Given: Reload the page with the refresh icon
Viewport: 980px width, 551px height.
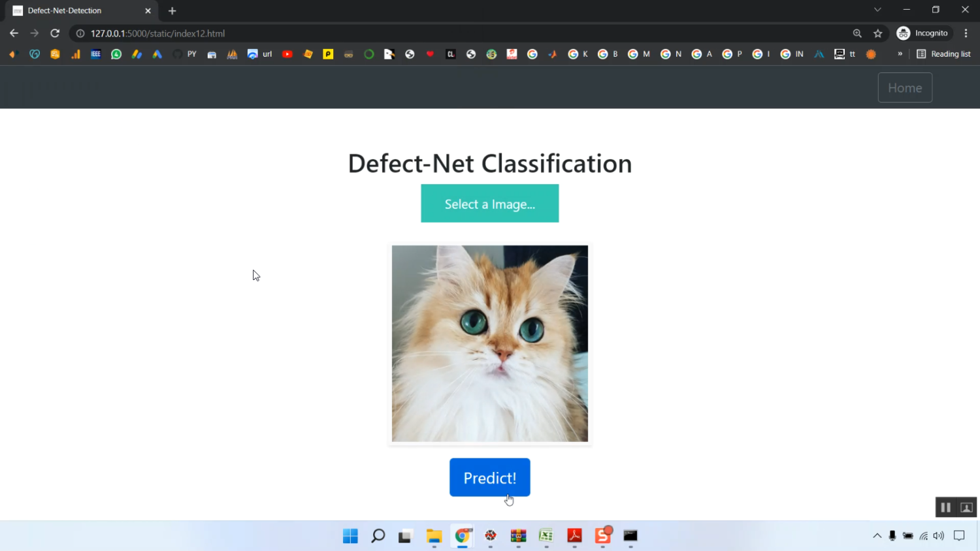Looking at the screenshot, I should tap(55, 33).
